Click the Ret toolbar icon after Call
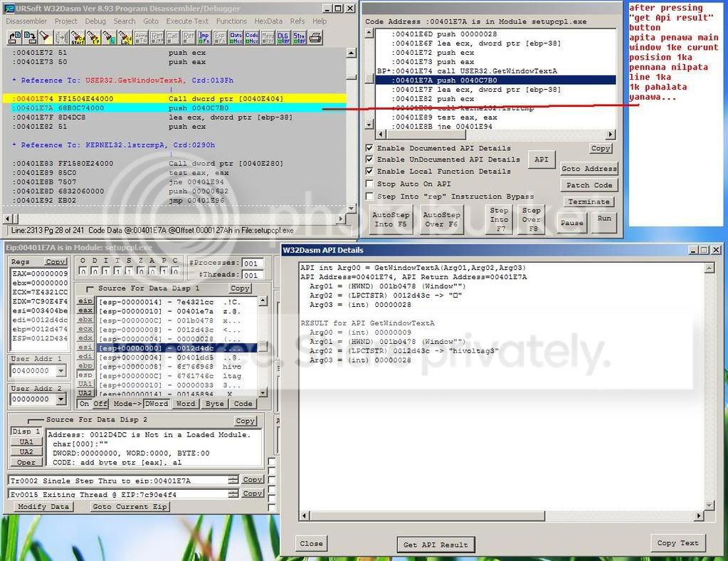 pos(188,37)
